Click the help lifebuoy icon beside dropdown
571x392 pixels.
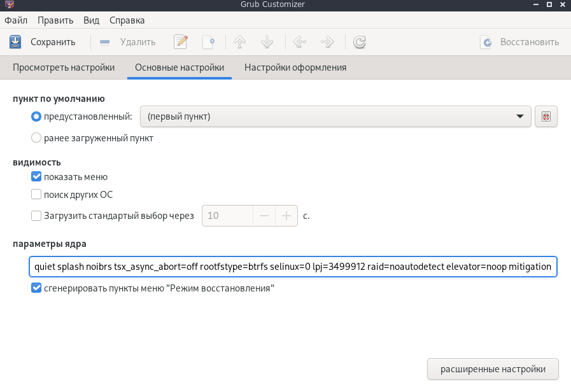coord(546,116)
